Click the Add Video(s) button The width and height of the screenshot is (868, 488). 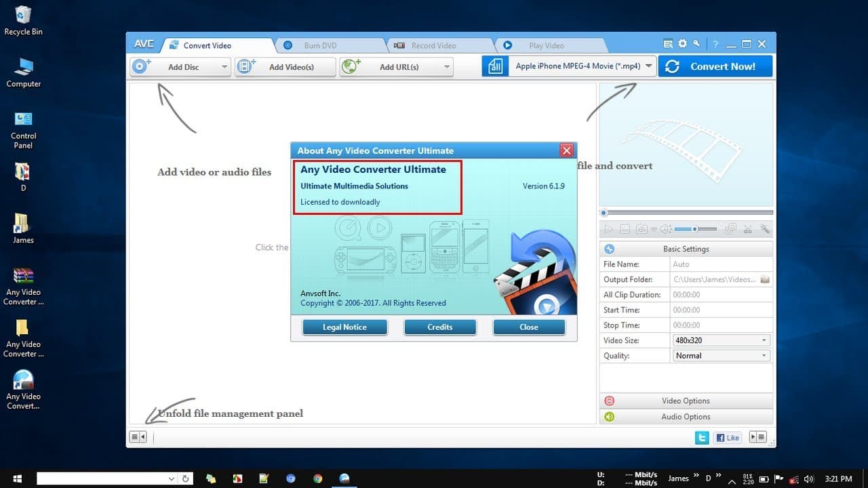pyautogui.click(x=285, y=67)
